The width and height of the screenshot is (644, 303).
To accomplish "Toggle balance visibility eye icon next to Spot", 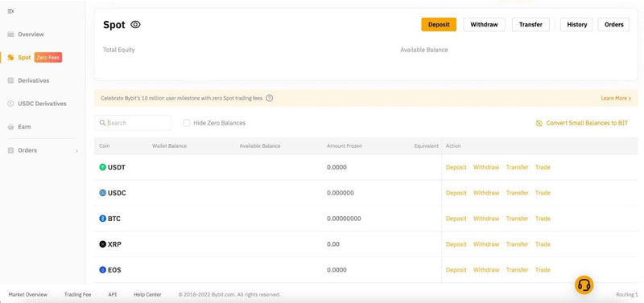I will [x=135, y=25].
